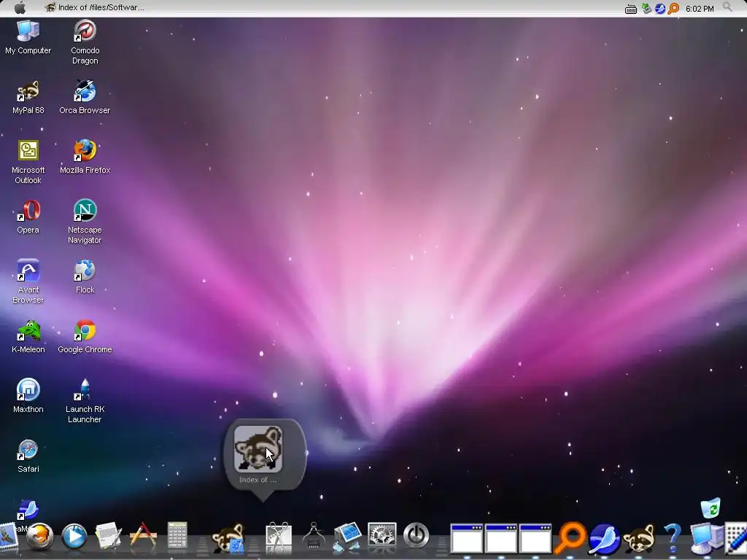This screenshot has width=747, height=560.
Task: Open the Applications 'A' icon in the dock
Action: pyautogui.click(x=143, y=535)
